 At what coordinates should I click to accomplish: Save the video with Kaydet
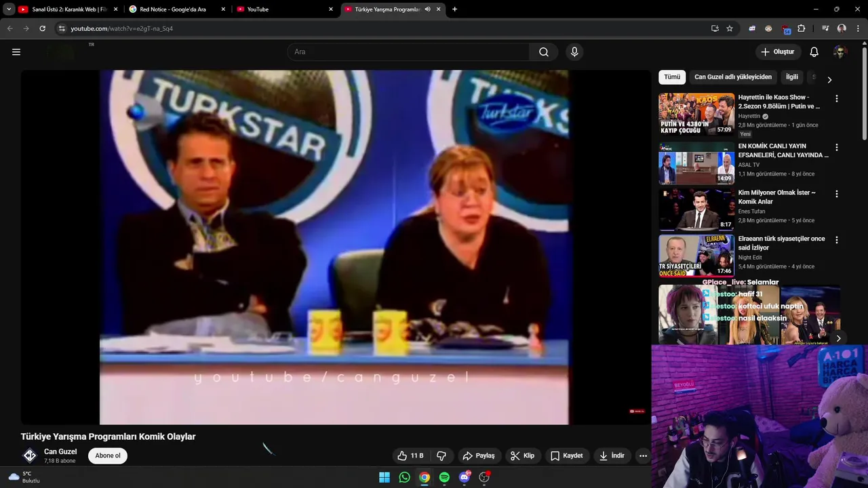point(567,455)
